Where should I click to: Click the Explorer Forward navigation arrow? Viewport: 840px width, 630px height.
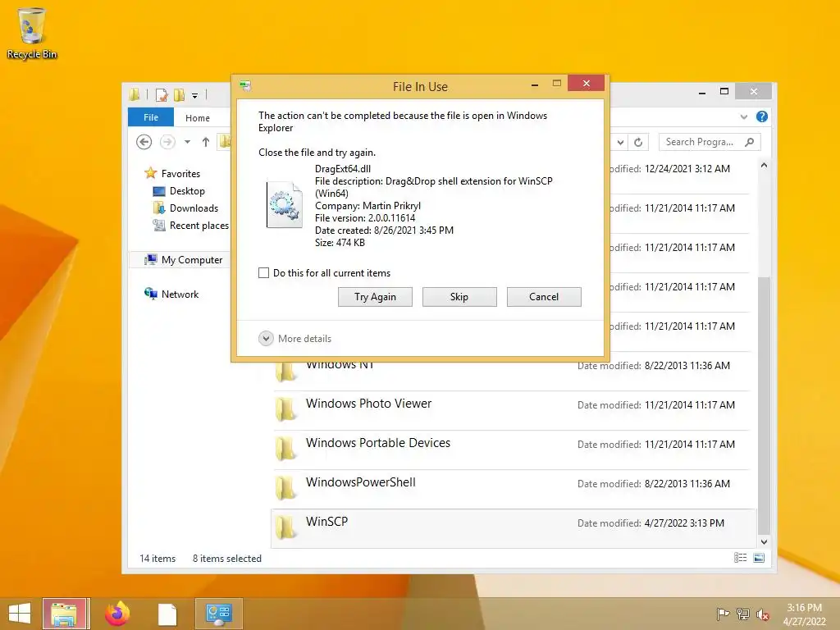(167, 142)
